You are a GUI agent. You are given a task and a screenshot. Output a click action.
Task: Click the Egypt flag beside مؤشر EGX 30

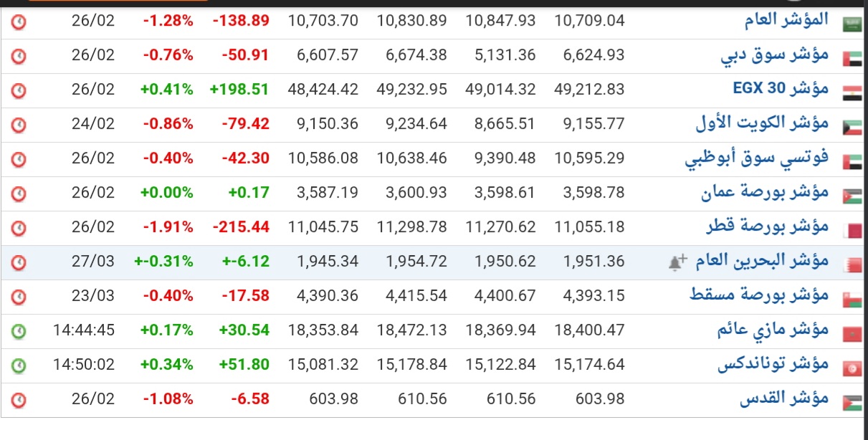tap(852, 91)
